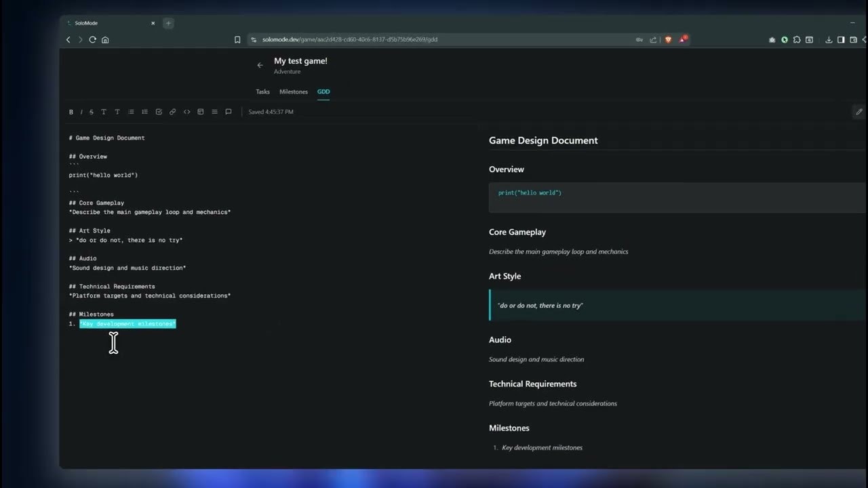Close the SoloMode browser tab

click(153, 23)
